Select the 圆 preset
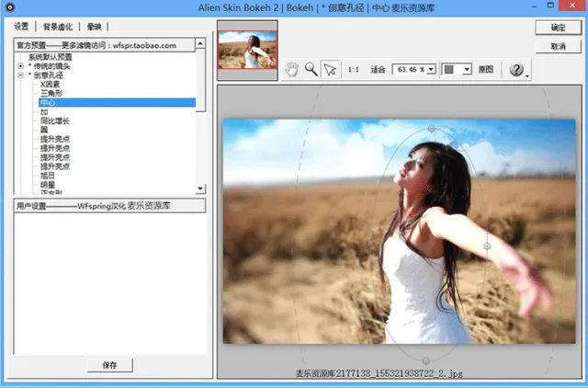 pos(44,130)
